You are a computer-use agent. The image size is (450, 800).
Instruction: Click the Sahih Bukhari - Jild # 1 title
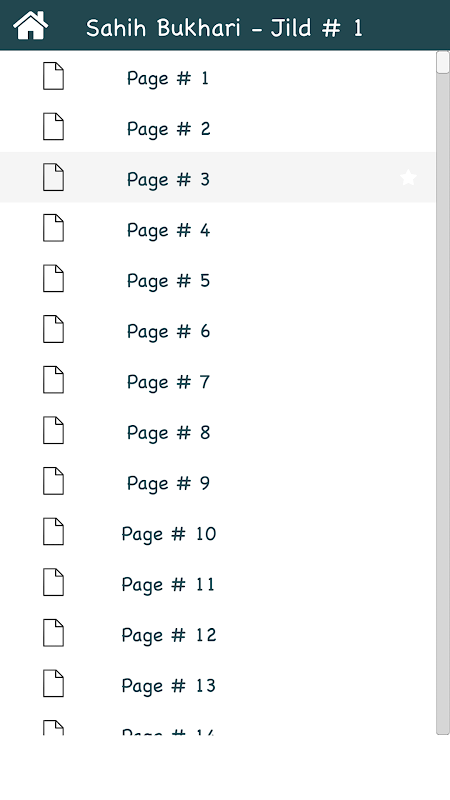[224, 28]
